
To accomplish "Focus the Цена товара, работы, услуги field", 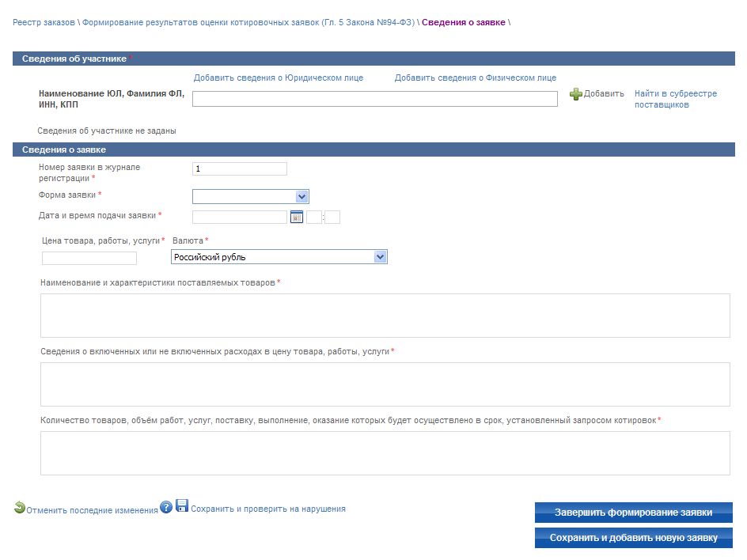I will pos(89,258).
